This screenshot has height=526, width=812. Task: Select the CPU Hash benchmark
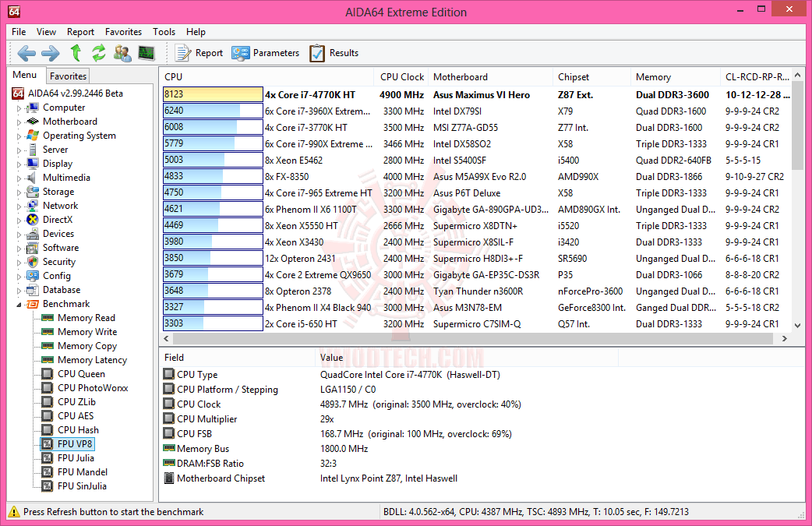click(78, 429)
